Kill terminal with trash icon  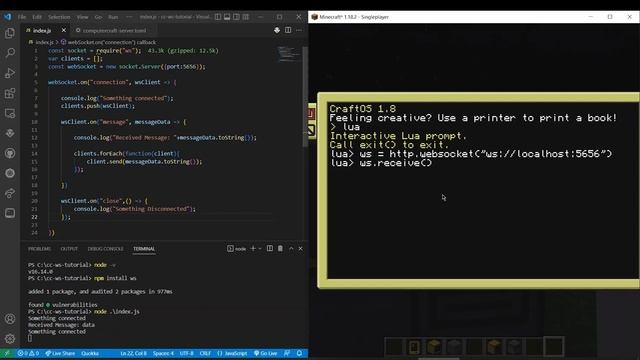click(280, 248)
